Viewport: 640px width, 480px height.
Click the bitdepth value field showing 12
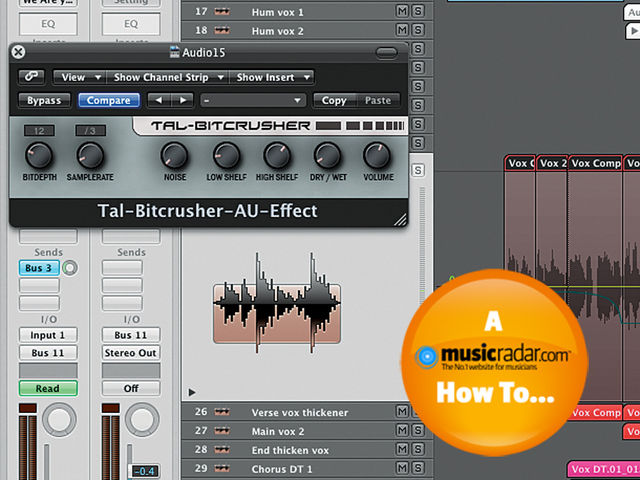39,131
